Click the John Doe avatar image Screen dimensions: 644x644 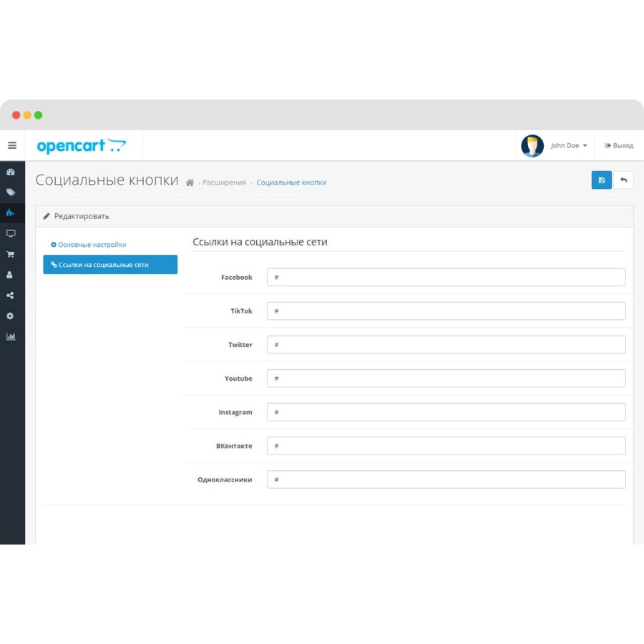(x=532, y=146)
